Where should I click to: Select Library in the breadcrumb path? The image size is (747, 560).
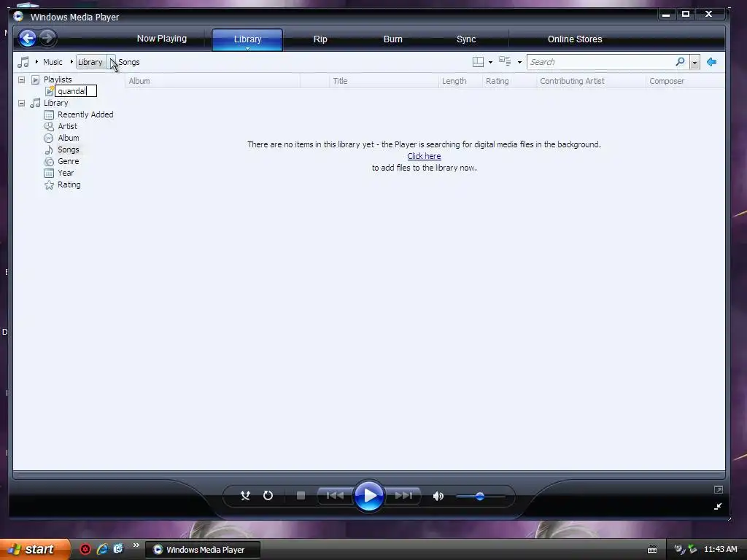pos(90,62)
